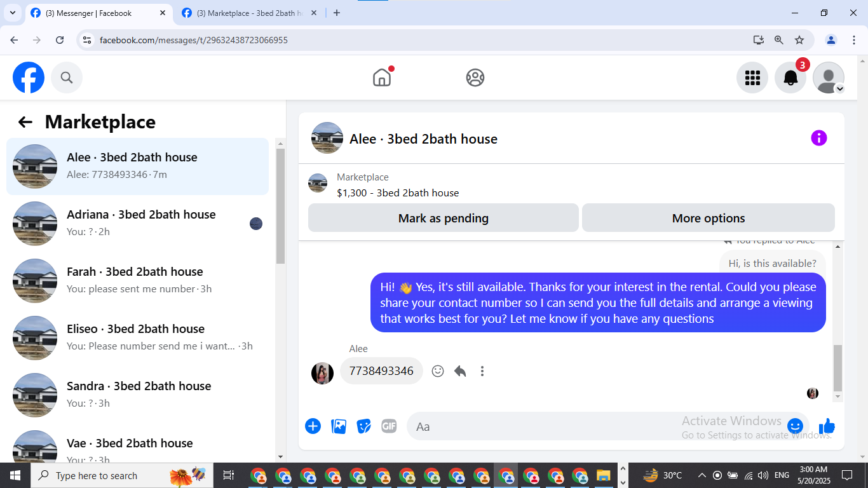React to message 7738493346 with emoji

pyautogui.click(x=438, y=371)
